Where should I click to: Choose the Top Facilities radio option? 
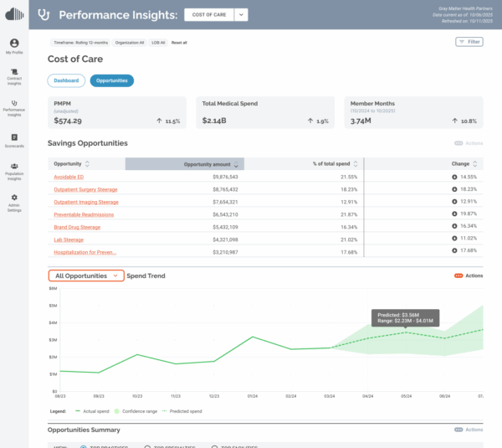tap(215, 445)
